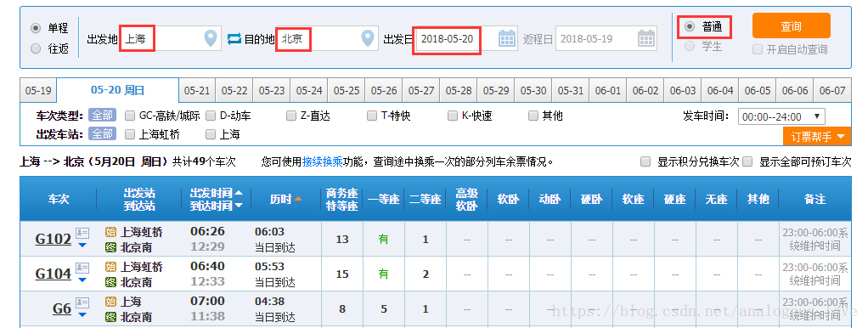Image resolution: width=868 pixels, height=328 pixels.
Task: Switch to the 05-28 date tab
Action: coord(459,90)
